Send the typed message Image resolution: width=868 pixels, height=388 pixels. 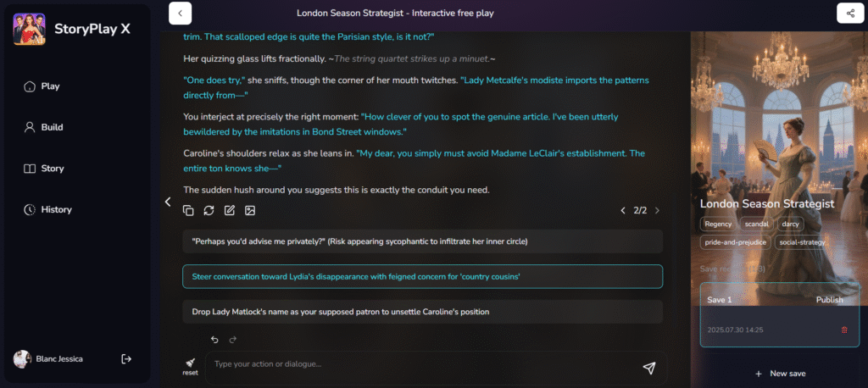point(648,368)
